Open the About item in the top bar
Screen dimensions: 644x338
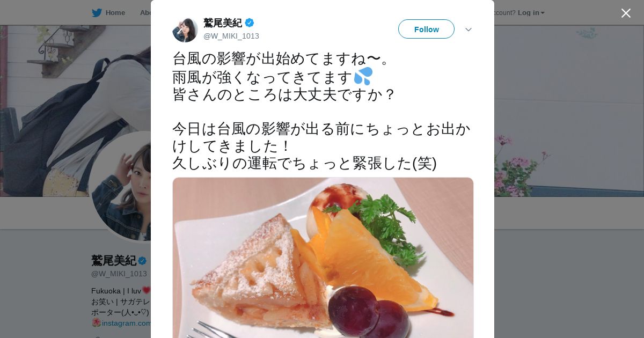[145, 13]
